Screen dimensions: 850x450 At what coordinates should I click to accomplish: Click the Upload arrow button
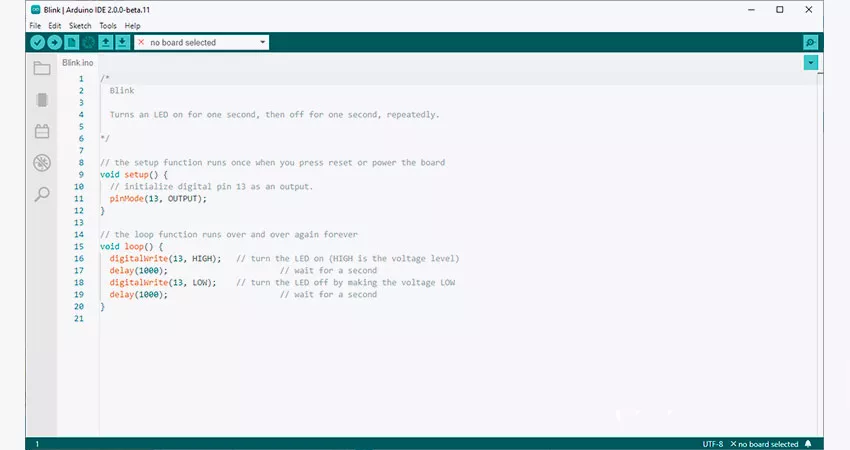pos(54,42)
